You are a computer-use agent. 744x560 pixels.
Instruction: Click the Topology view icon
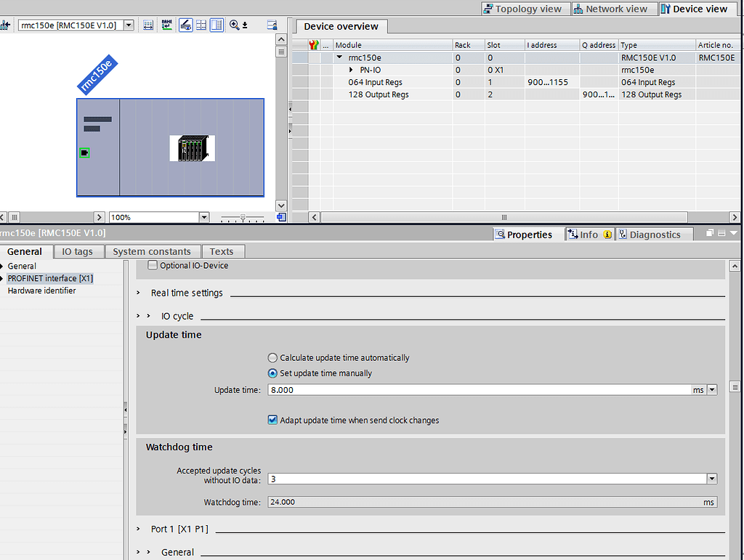coord(525,9)
